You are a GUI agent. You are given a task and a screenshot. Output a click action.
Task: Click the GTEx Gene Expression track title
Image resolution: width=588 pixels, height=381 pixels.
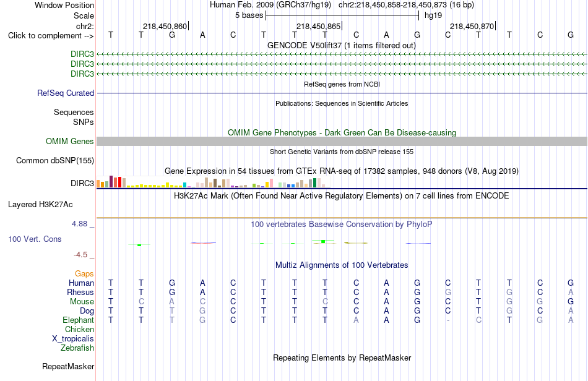click(x=342, y=171)
